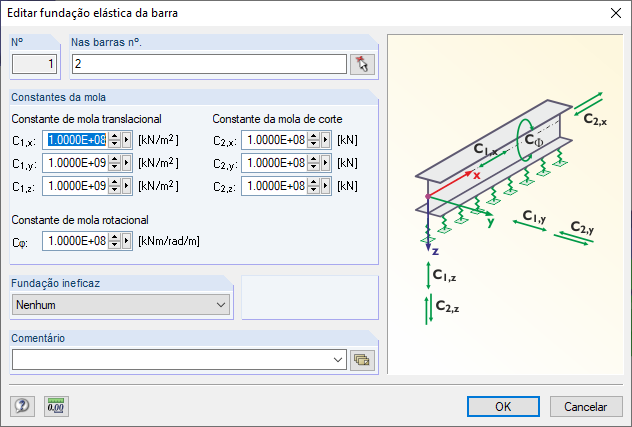Viewport: 632px width, 427px height.
Task: Click the spinner of the C2,x field
Action: (x=315, y=140)
